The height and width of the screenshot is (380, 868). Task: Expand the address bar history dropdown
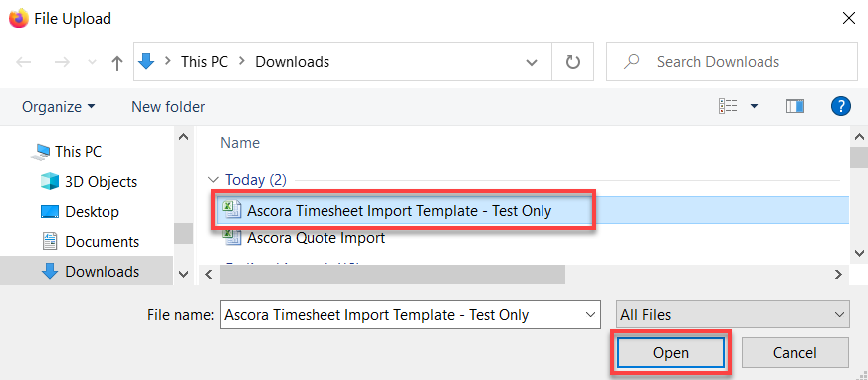[x=531, y=62]
